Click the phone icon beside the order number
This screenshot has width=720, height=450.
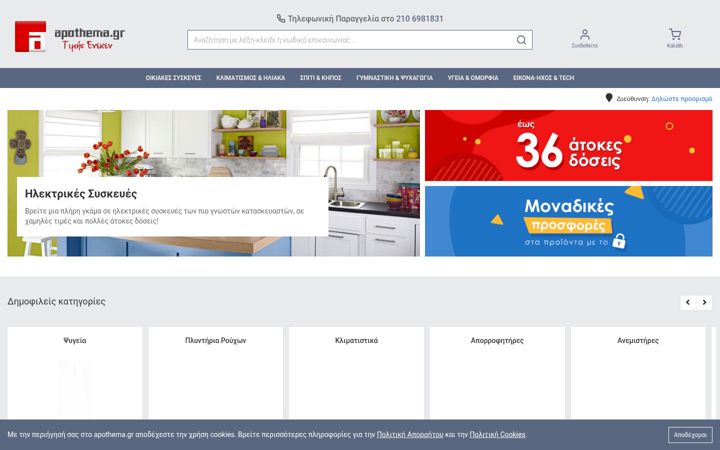click(281, 18)
